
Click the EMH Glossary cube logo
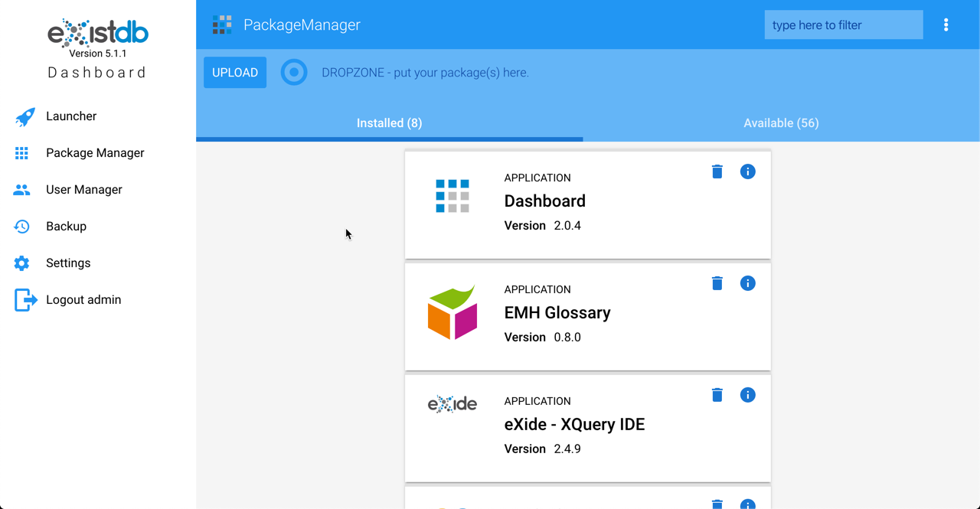point(452,312)
